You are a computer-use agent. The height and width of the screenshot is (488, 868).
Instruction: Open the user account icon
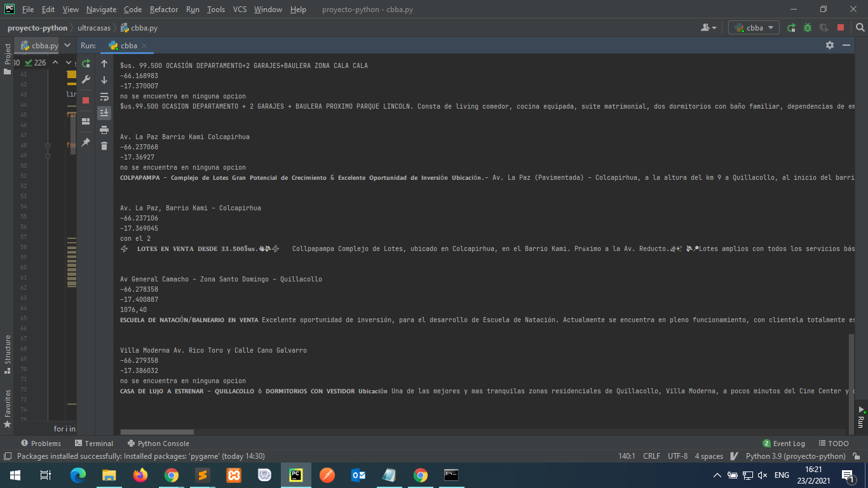708,28
